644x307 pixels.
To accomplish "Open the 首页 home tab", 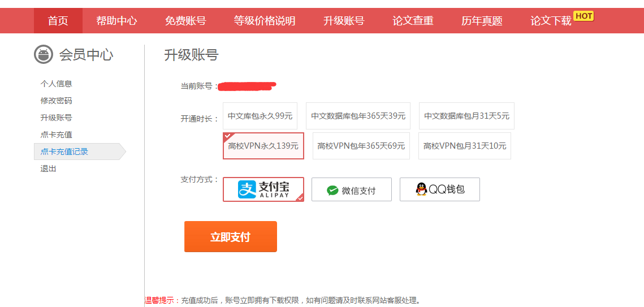I will coord(58,21).
